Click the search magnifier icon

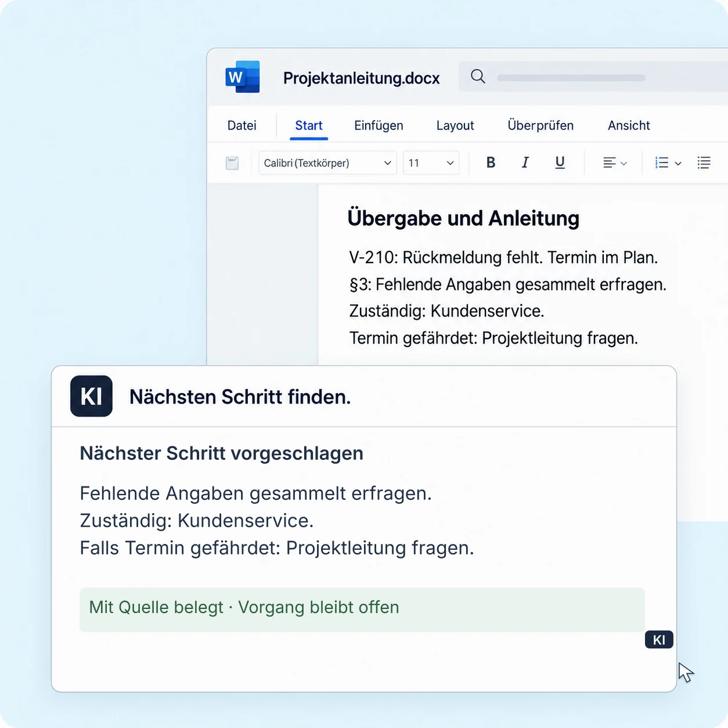478,76
